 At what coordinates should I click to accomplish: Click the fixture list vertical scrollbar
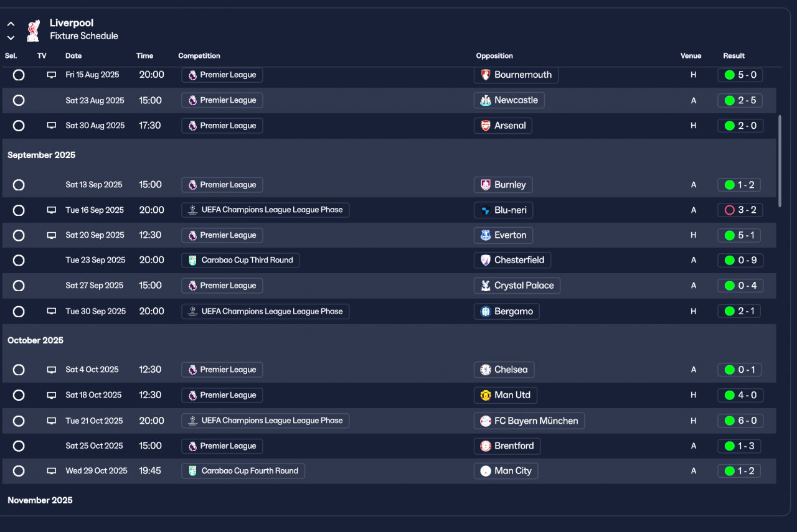pos(780,160)
